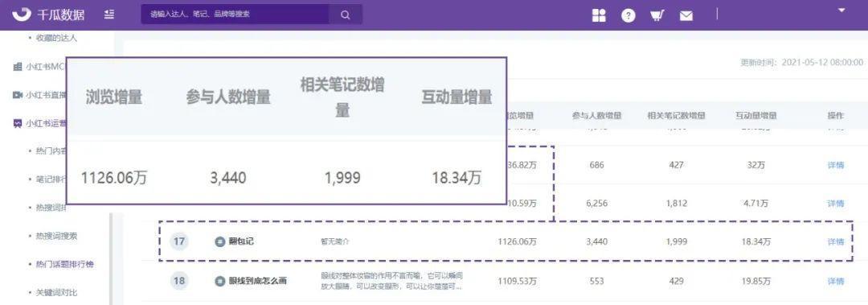
Task: Click the 眼线到底怎么画 description paragraph
Action: click(392, 281)
